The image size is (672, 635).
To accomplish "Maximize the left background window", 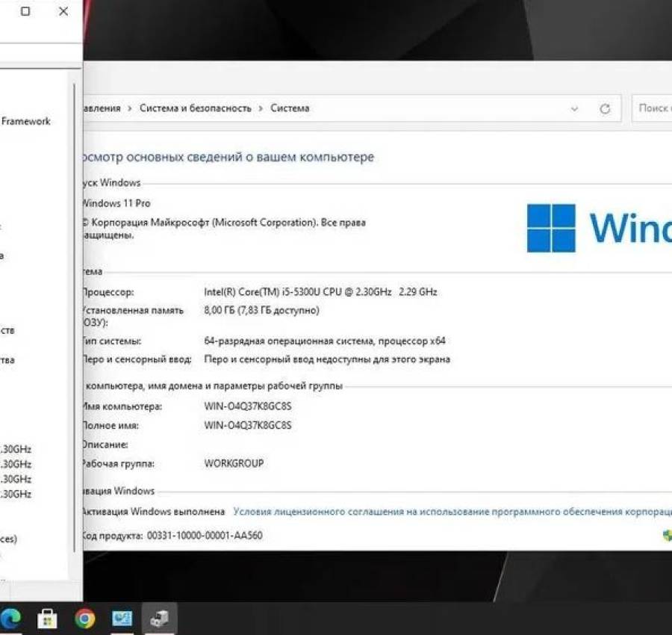I will coord(23,11).
